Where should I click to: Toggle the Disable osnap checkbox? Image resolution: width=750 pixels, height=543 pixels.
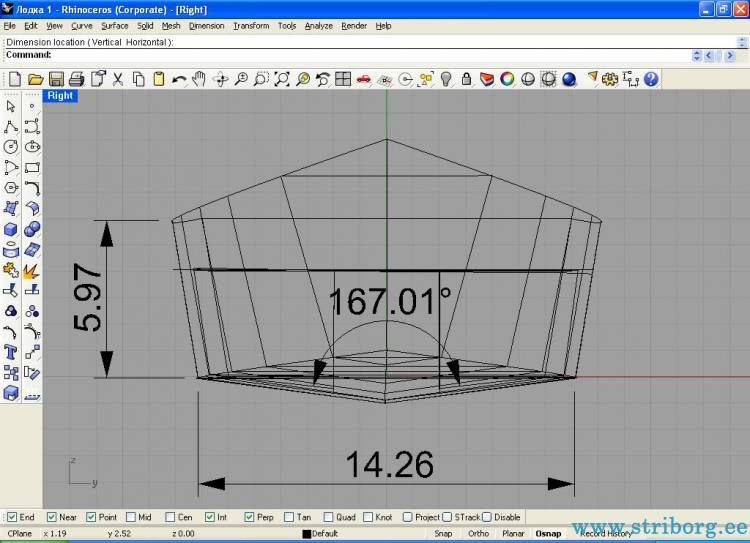point(487,517)
